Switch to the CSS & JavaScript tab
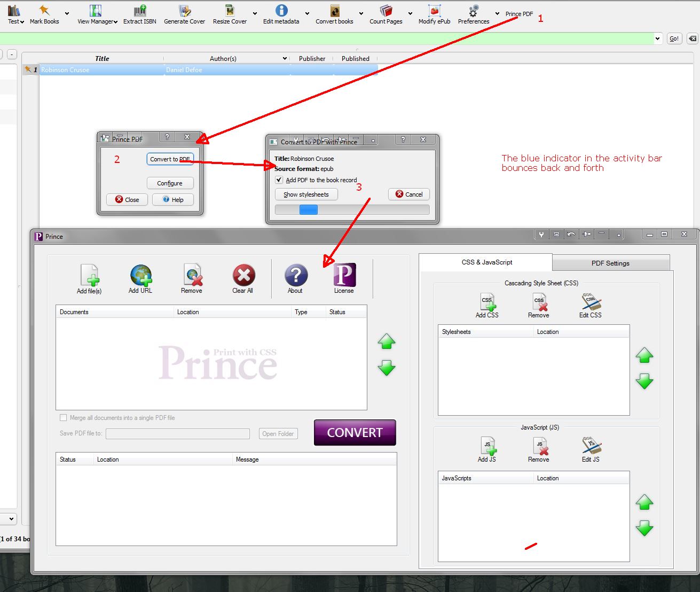Viewport: 700px width, 592px height. (x=486, y=262)
